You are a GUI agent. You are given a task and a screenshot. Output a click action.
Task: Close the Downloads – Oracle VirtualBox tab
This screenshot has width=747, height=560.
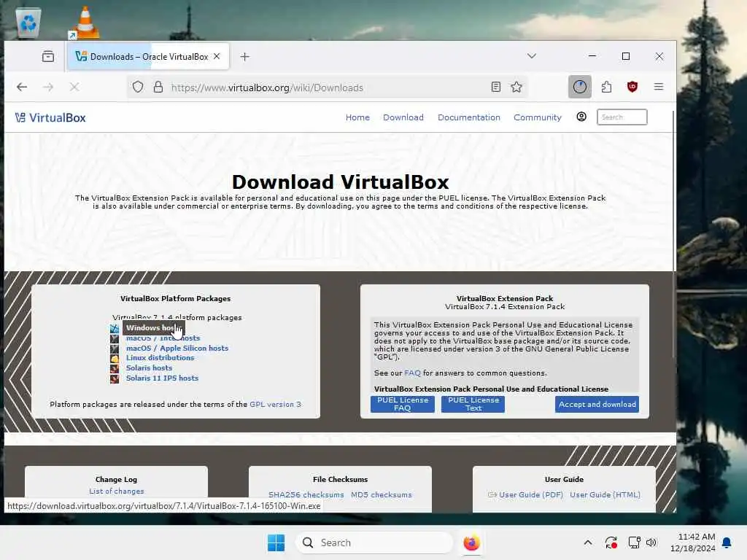217,56
